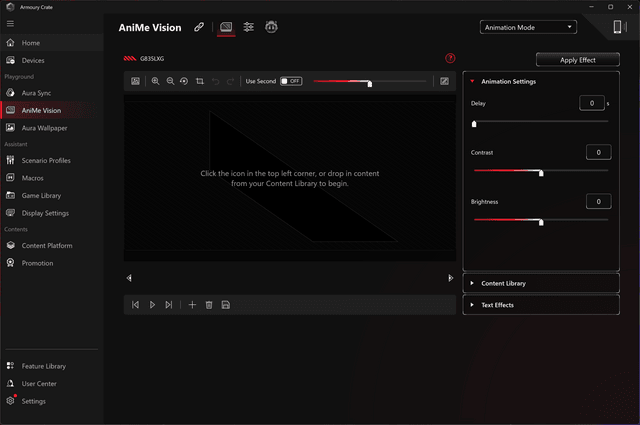Open Display Settings in sidebar
The image size is (640, 425).
tap(52, 213)
